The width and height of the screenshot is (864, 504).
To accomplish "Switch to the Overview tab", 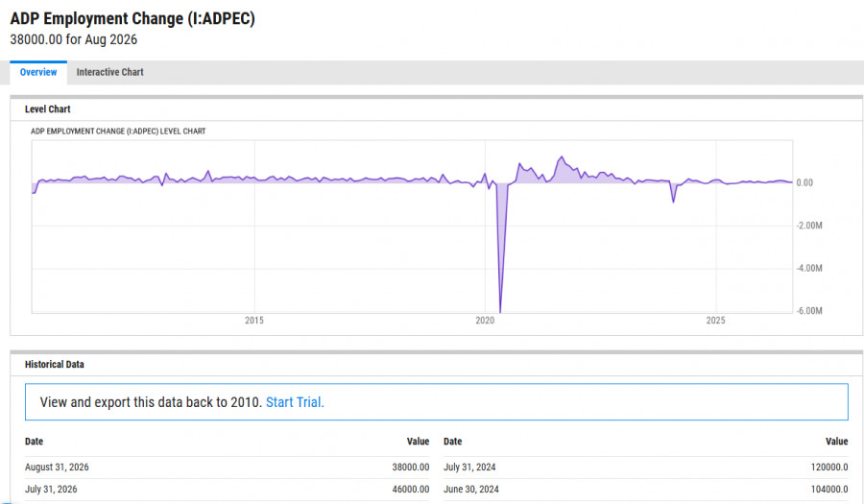I will (x=38, y=72).
